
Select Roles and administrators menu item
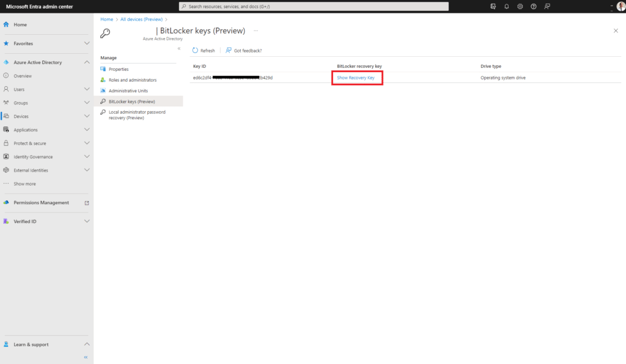click(x=132, y=80)
